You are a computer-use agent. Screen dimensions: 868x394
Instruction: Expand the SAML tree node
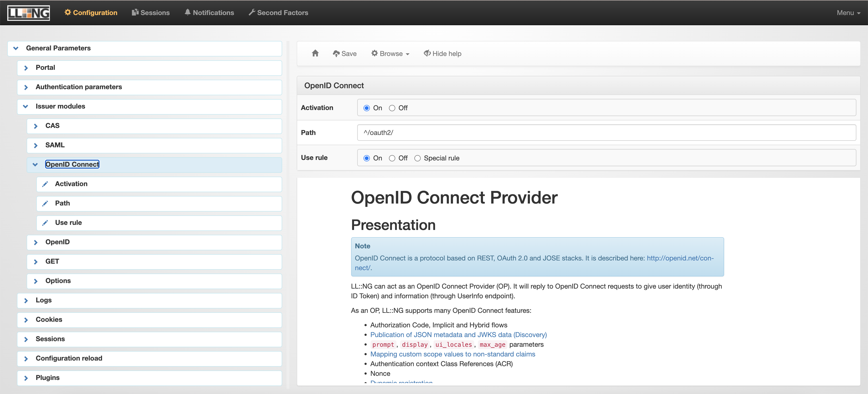[36, 146]
